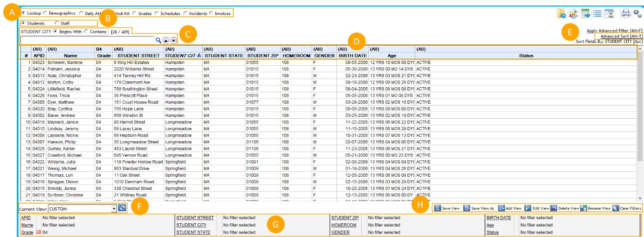Click Save View button
644x237 pixels.
pos(447,208)
